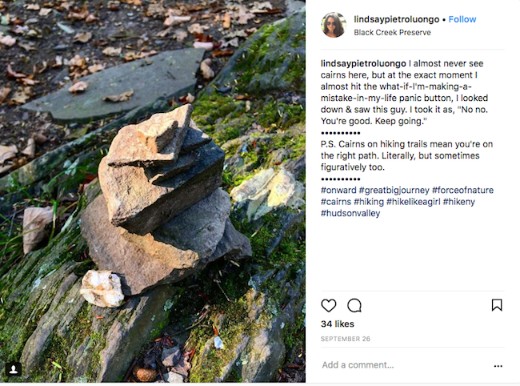Open #forceofnature hashtag
The width and height of the screenshot is (520, 386).
click(x=463, y=190)
